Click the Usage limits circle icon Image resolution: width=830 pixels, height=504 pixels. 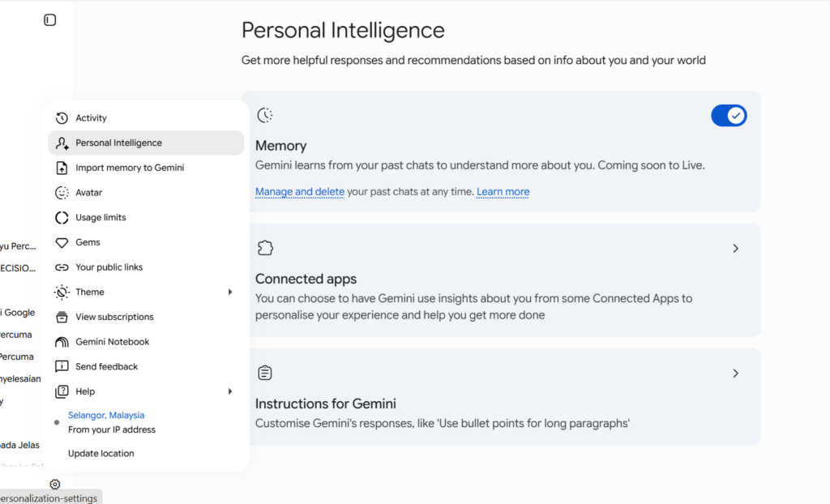62,218
